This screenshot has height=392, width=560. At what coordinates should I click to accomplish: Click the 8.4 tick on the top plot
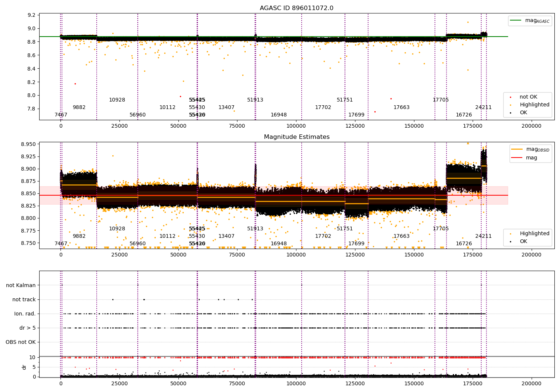click(32, 69)
